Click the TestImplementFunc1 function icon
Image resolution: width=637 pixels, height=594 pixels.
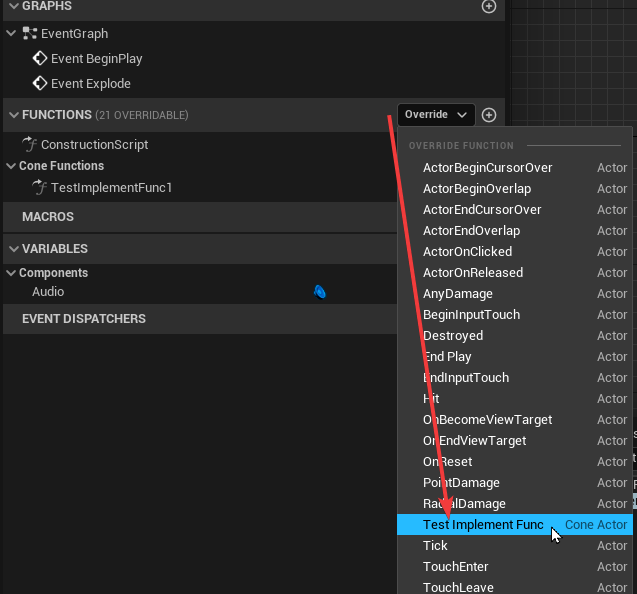pos(40,188)
